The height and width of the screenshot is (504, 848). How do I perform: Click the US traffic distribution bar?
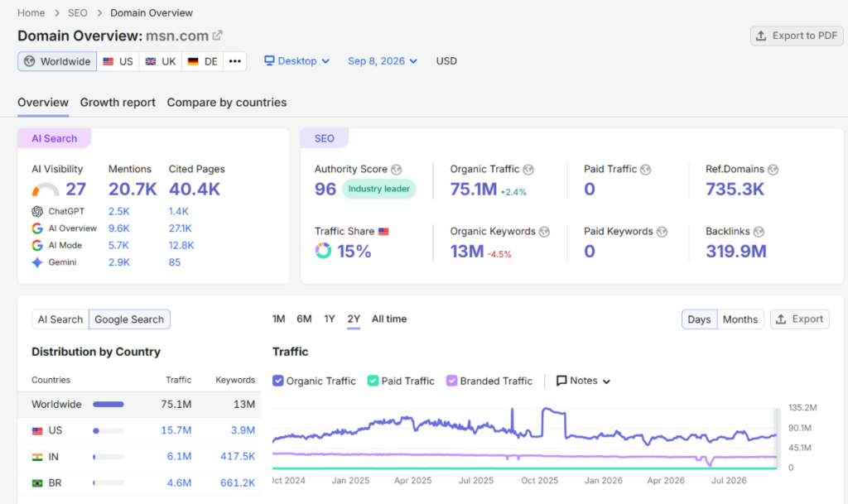[x=108, y=431]
